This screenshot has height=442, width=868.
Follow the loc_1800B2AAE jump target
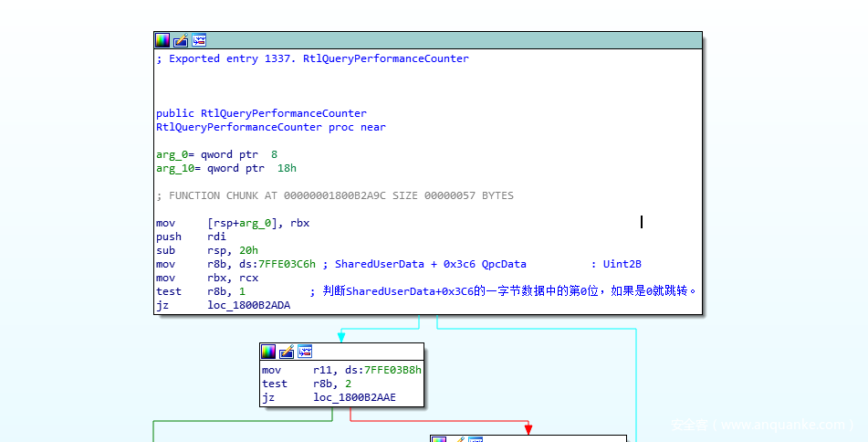click(x=354, y=397)
